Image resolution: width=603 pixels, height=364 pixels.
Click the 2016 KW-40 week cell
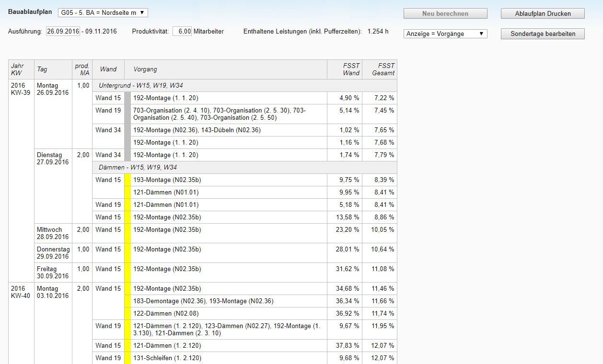coord(21,292)
